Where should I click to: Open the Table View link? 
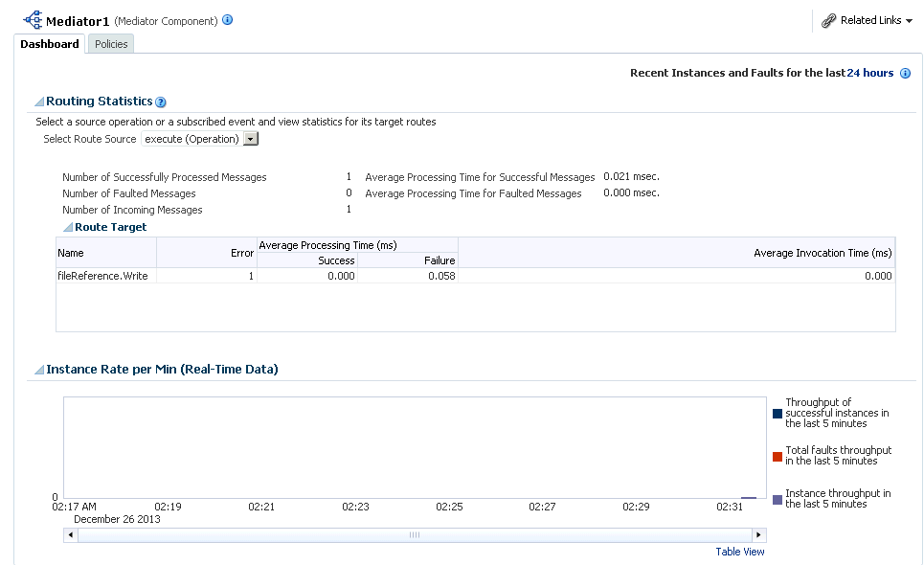coord(739,552)
